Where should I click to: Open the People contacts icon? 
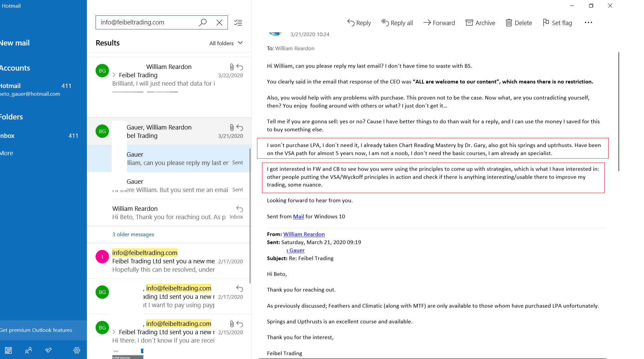click(x=28, y=350)
